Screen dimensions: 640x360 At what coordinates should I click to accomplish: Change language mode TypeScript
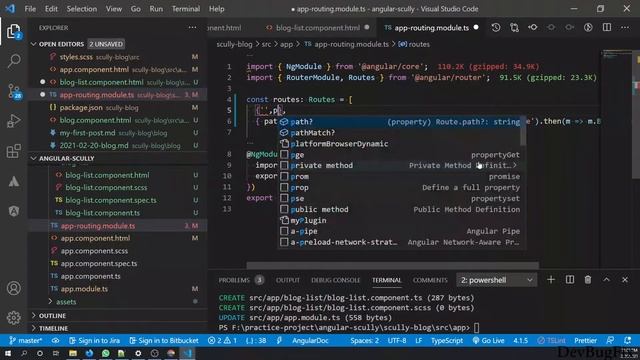click(447, 340)
